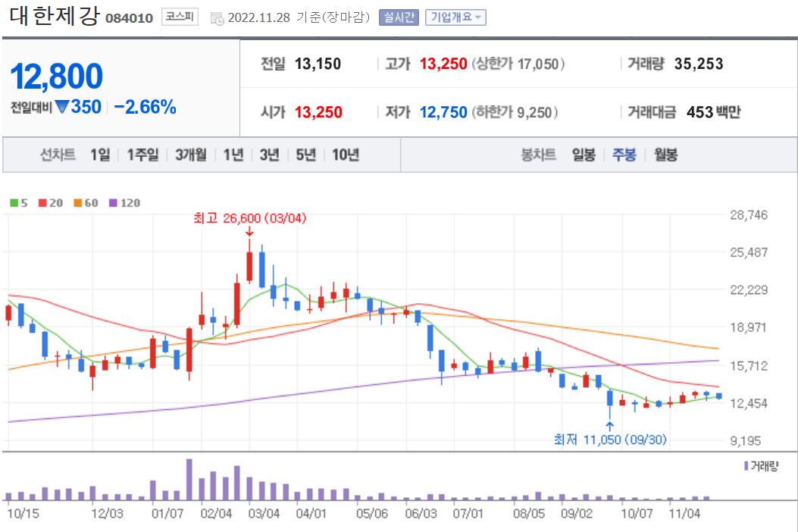The height and width of the screenshot is (532, 798).
Task: Click the 실시간 button
Action: pos(399,17)
